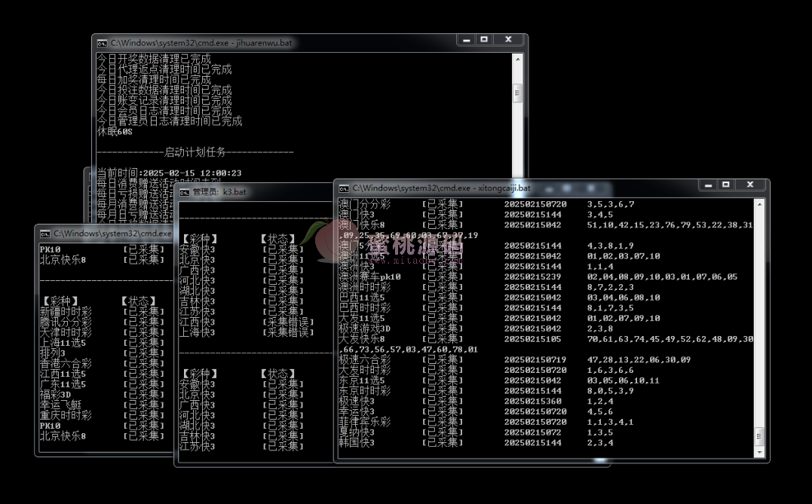The height and width of the screenshot is (504, 812).
Task: Close the xitongcaiji.bat console window
Action: click(750, 185)
